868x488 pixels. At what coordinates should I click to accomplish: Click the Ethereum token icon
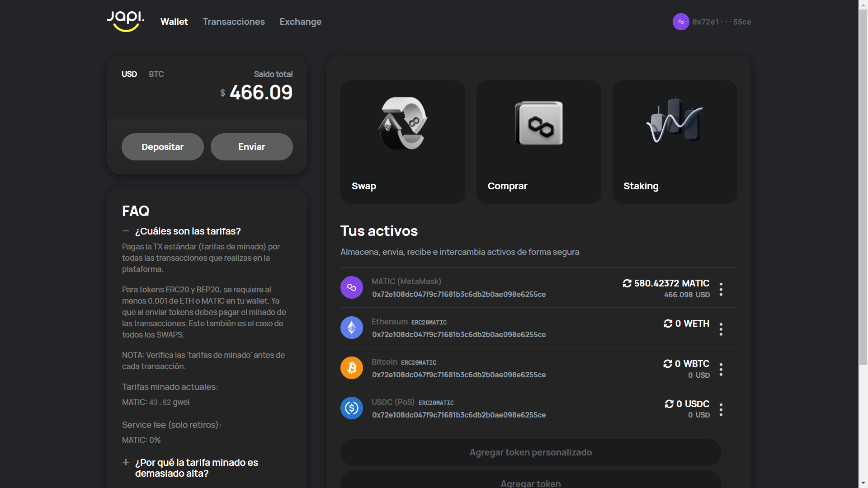(x=351, y=328)
